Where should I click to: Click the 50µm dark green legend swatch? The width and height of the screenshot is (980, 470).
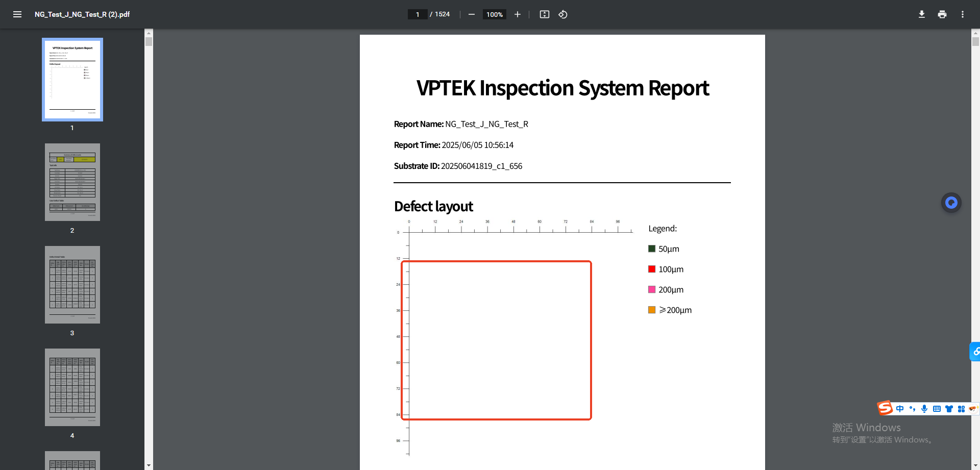[x=652, y=249]
